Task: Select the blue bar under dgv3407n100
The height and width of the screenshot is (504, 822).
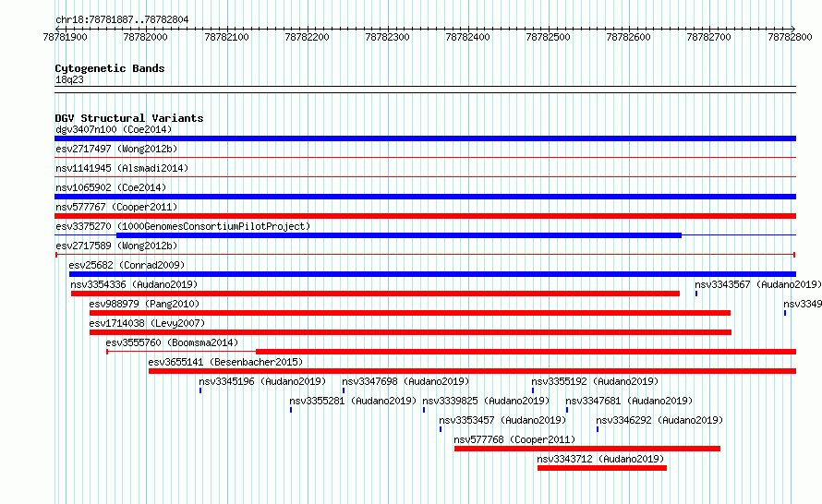Action: (x=425, y=138)
